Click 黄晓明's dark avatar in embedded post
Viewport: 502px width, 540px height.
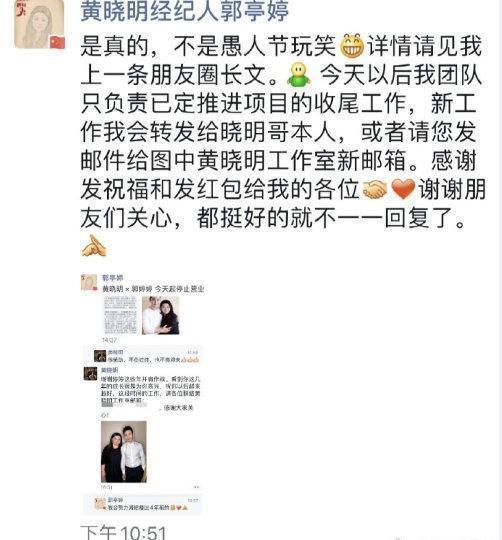point(91,374)
